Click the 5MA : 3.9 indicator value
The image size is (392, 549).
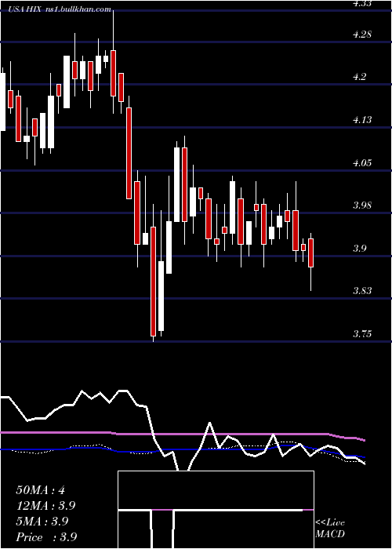[x=42, y=522]
